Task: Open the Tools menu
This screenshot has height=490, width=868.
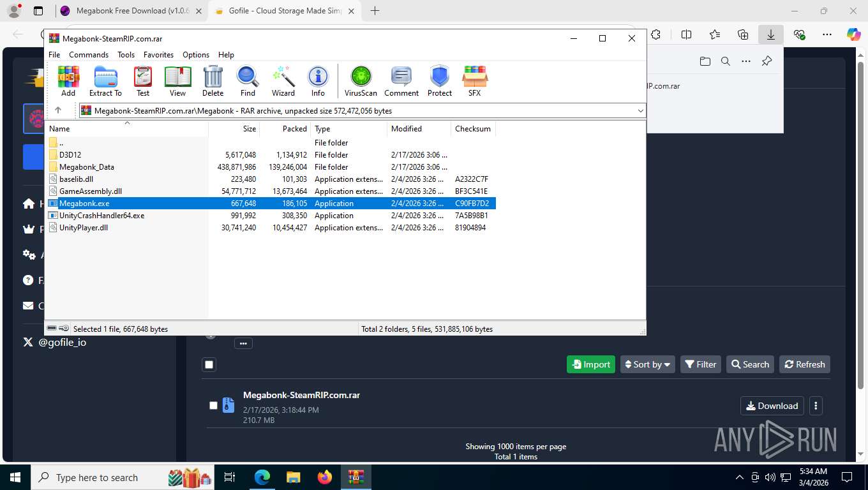Action: (126, 55)
